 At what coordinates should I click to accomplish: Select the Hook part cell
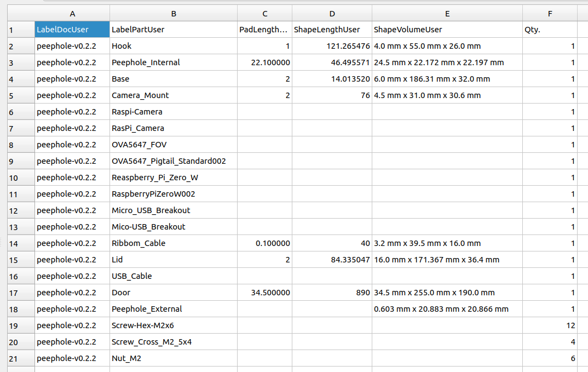[174, 46]
